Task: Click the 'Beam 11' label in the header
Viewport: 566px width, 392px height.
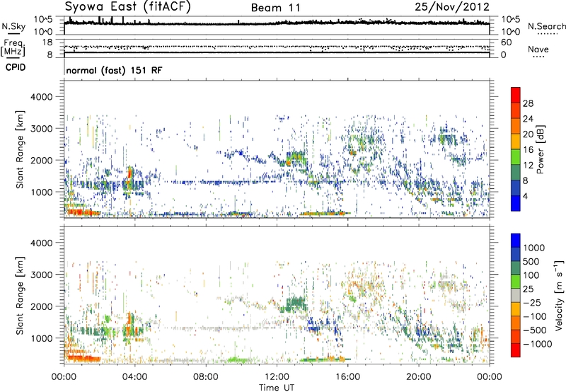Action: pos(276,8)
